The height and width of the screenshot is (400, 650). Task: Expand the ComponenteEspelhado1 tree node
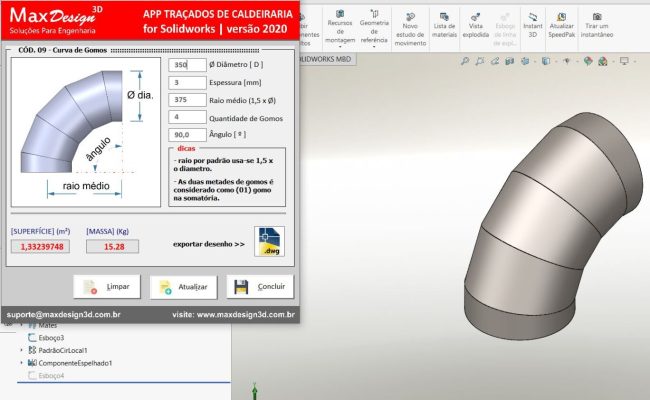pyautogui.click(x=22, y=363)
